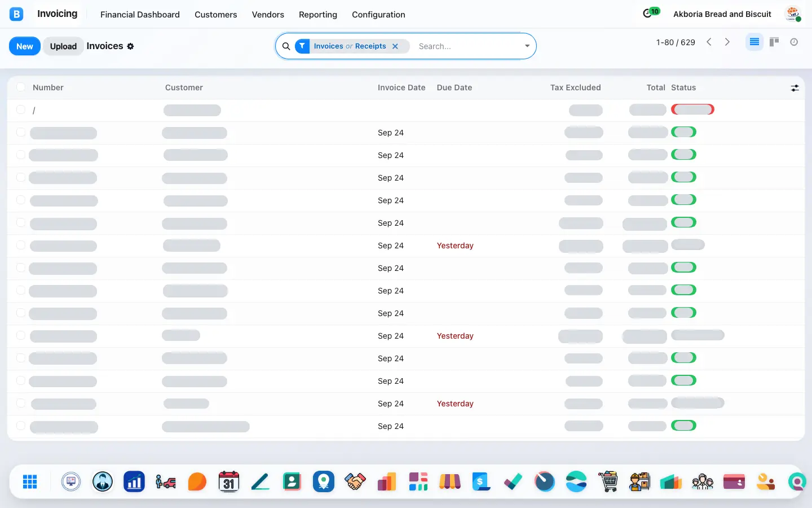This screenshot has width=812, height=508.
Task: Switch to kanban view
Action: [x=774, y=42]
